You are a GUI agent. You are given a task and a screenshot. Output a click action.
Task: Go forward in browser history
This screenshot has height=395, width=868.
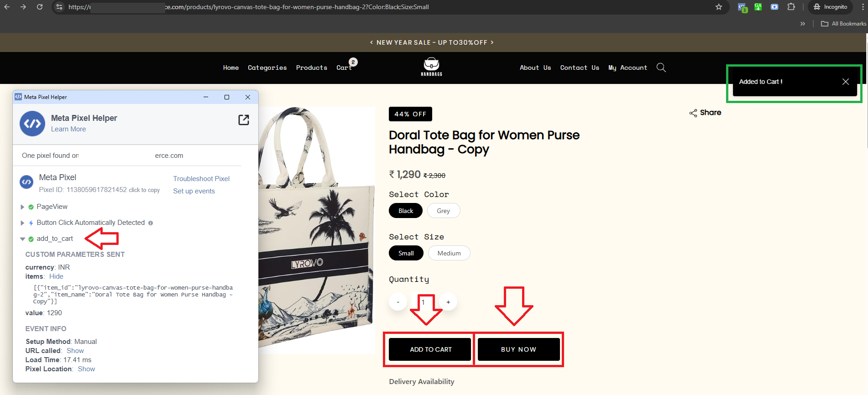click(23, 7)
